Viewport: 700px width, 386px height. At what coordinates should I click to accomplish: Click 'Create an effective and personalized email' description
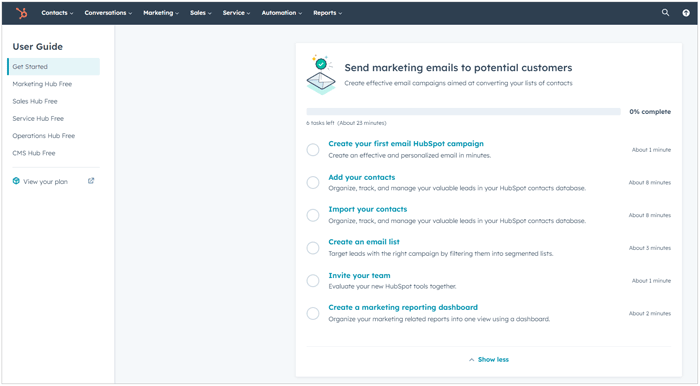(x=409, y=155)
